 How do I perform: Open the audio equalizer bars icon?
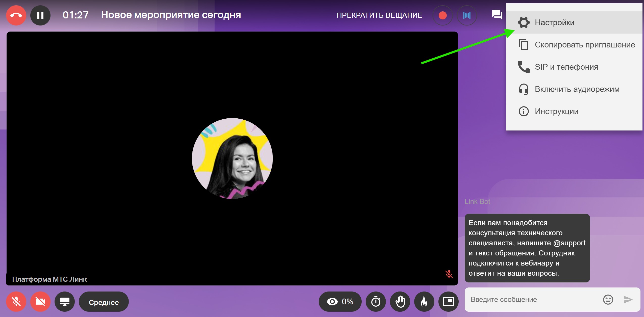467,15
